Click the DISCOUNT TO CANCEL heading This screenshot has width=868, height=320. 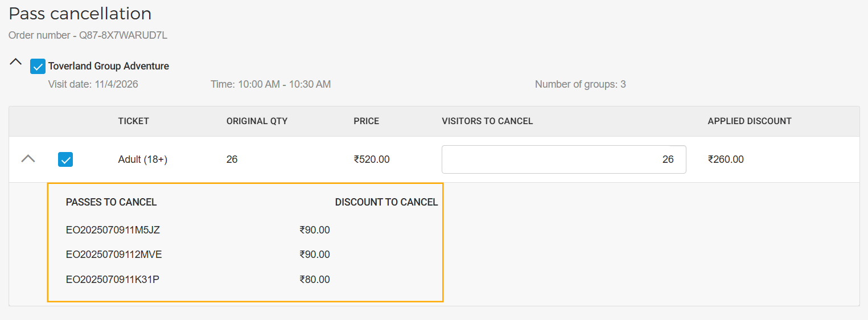point(386,202)
